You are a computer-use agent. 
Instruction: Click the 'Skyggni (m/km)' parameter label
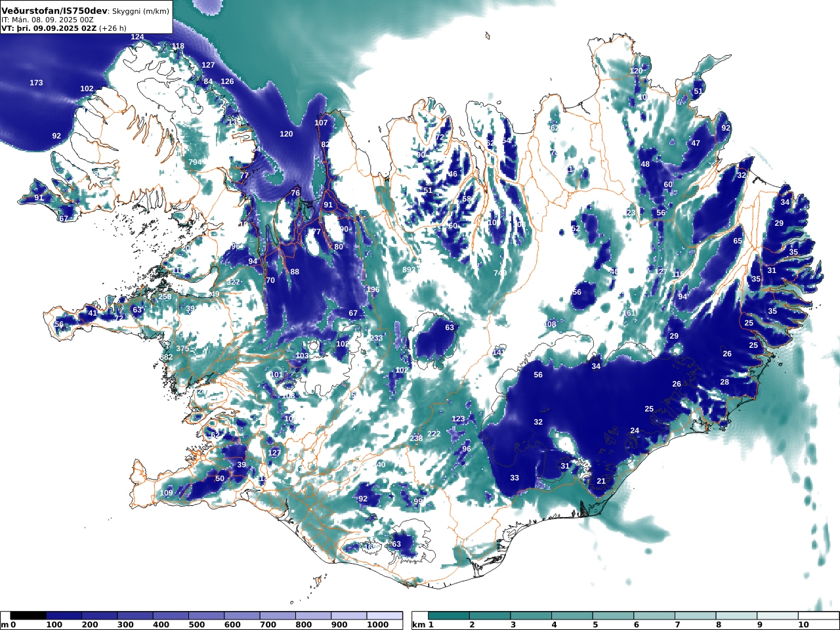pos(140,11)
